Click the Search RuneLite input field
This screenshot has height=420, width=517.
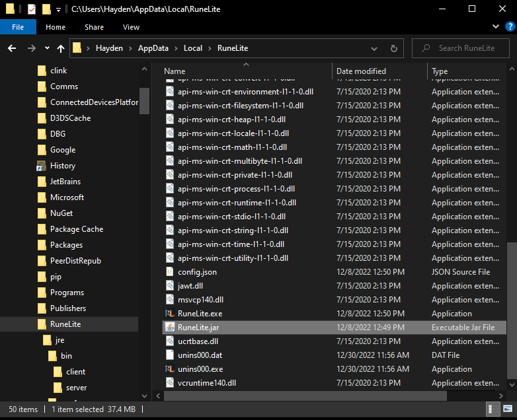[x=461, y=48]
